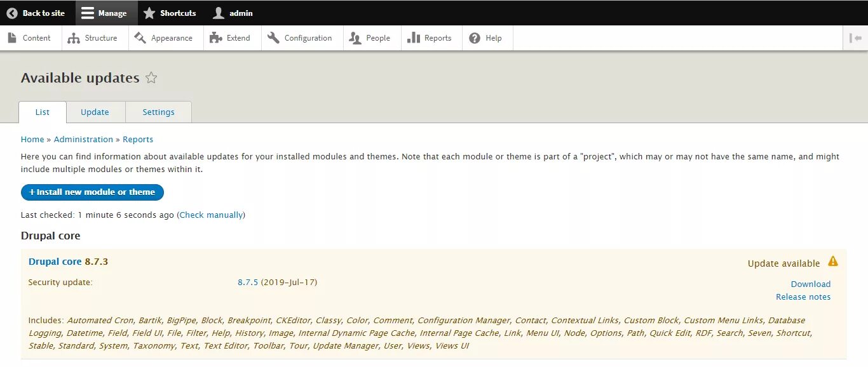Switch to the Update tab
868x367 pixels.
[x=95, y=112]
